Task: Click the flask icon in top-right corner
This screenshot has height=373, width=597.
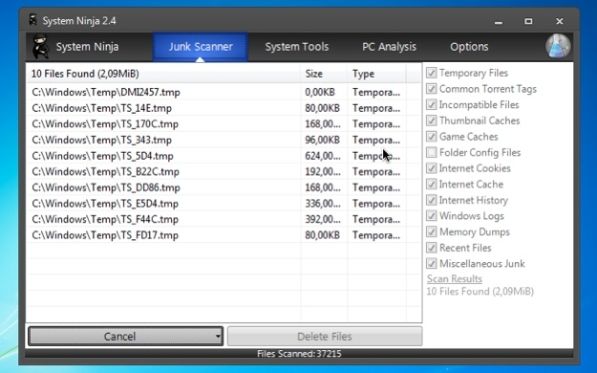Action: (558, 46)
